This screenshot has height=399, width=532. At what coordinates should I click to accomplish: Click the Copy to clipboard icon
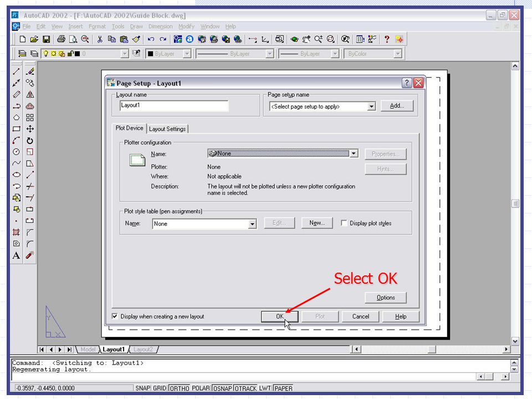111,39
